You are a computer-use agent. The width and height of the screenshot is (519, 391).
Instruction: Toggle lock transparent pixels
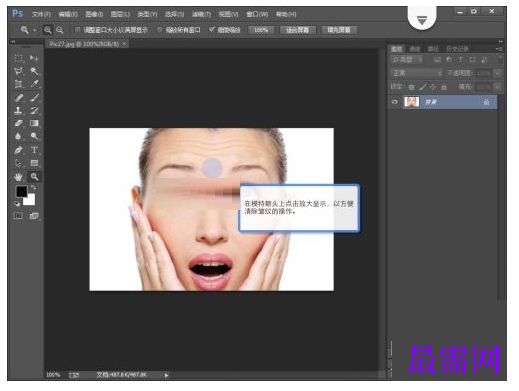coord(412,87)
